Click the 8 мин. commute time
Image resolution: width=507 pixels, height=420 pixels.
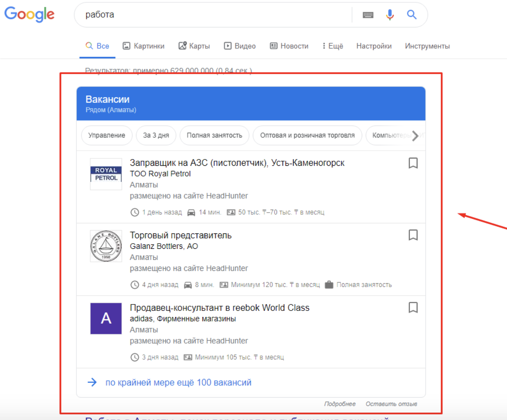(204, 285)
